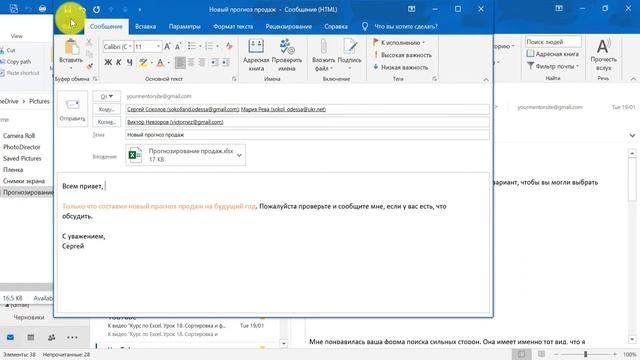Clear all formatting eraser icon
This screenshot has width=640, height=360.
(229, 46)
